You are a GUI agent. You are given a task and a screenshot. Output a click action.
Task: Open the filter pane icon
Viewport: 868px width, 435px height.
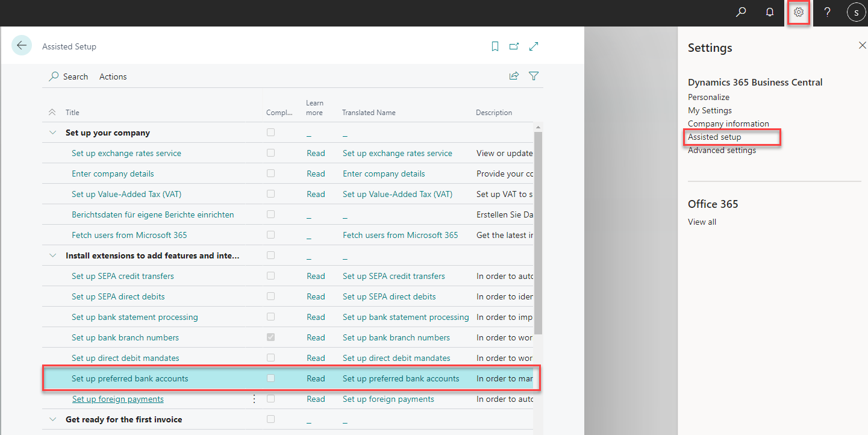click(x=534, y=76)
